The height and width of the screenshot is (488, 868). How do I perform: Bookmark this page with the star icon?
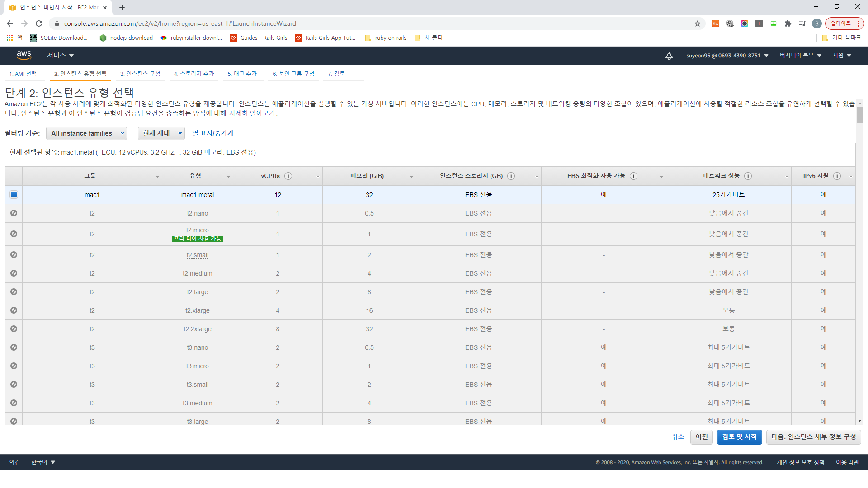697,23
